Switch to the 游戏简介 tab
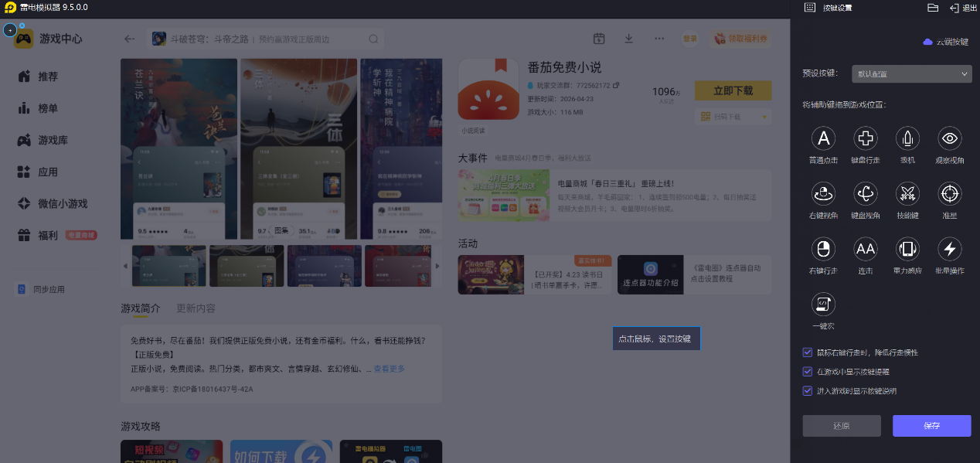 click(x=141, y=308)
